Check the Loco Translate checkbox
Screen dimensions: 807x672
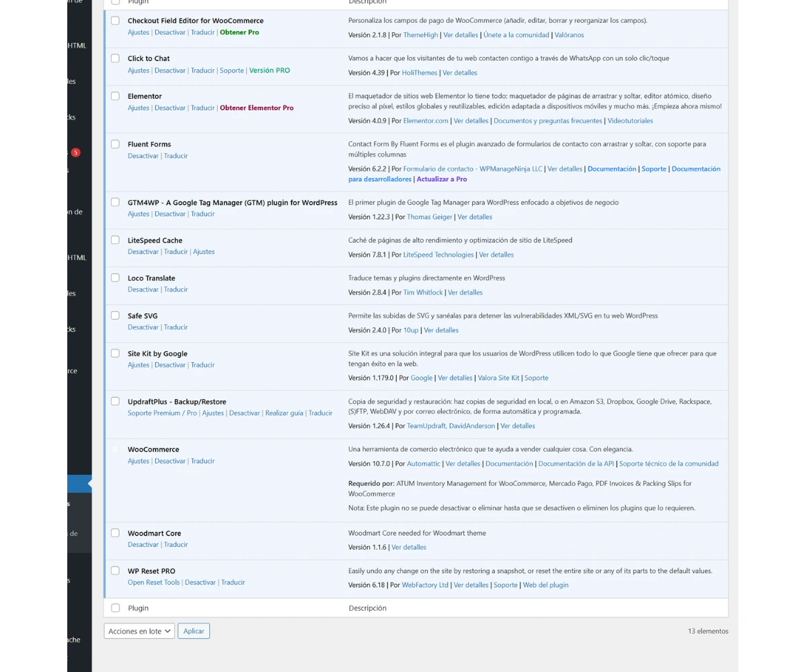pos(115,278)
